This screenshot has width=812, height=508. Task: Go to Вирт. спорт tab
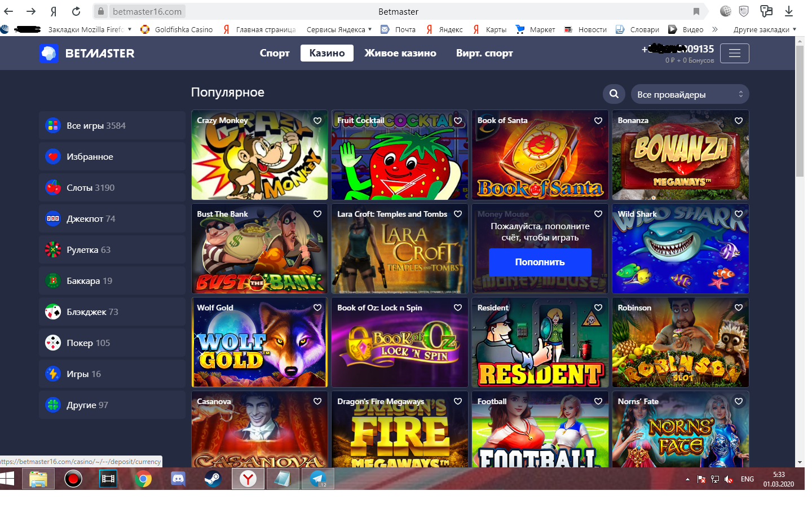click(x=484, y=53)
